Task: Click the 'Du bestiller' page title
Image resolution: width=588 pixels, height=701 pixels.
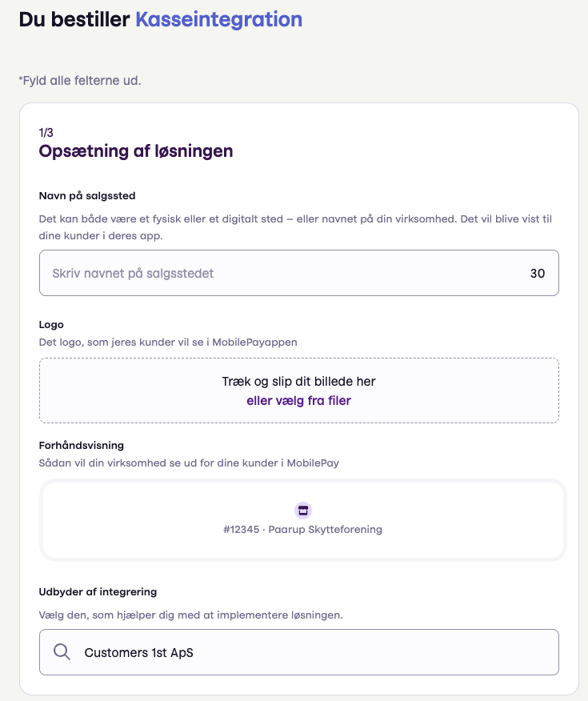Action: pyautogui.click(x=74, y=20)
